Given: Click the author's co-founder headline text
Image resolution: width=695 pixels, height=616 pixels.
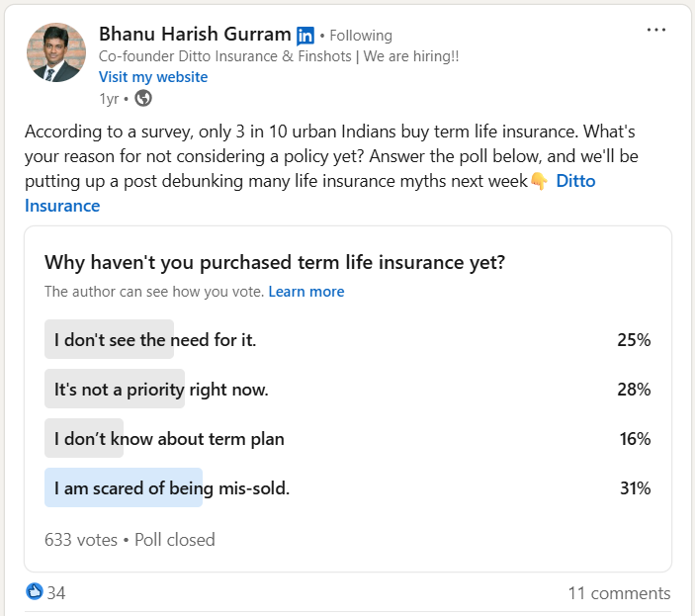Looking at the screenshot, I should point(278,56).
